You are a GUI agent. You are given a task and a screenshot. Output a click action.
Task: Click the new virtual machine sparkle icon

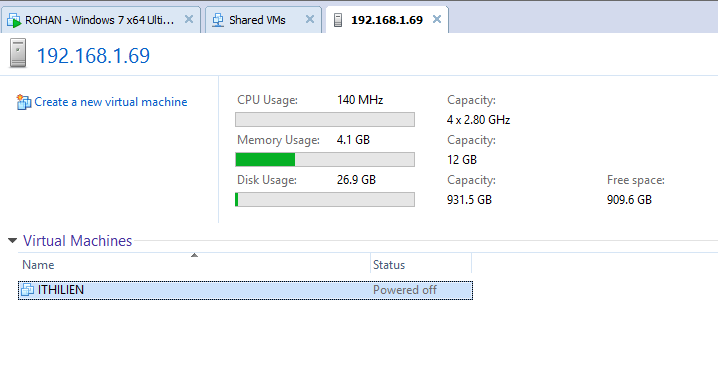[x=23, y=102]
